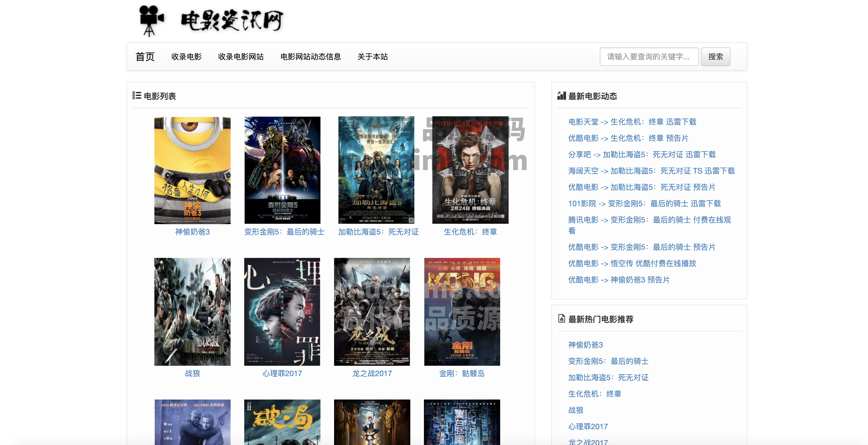The width and height of the screenshot is (868, 445).
Task: Click 神偷奶爸3 title under its poster
Action: [192, 232]
